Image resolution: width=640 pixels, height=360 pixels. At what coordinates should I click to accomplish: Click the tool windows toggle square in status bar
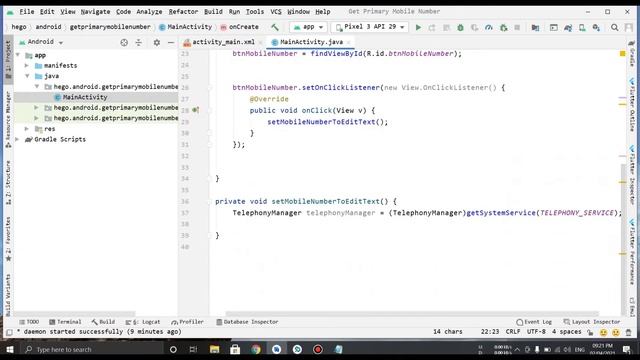tap(9, 332)
